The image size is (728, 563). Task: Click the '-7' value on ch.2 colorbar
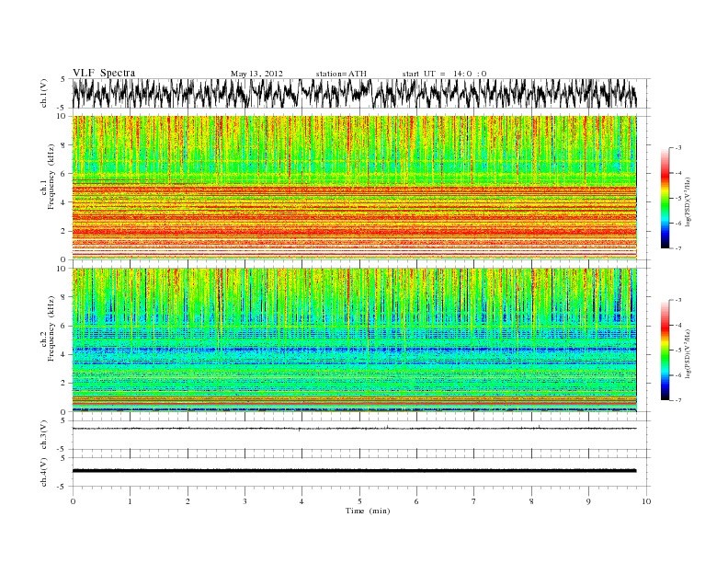(677, 400)
